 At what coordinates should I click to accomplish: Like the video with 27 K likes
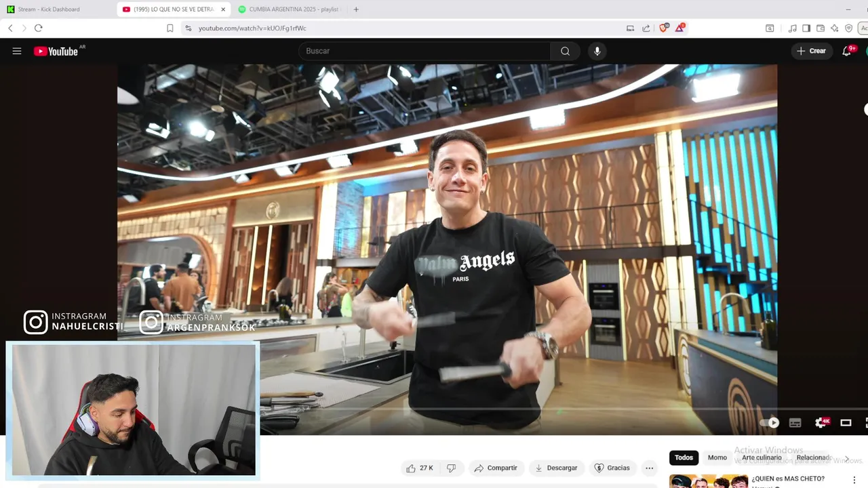coord(420,468)
